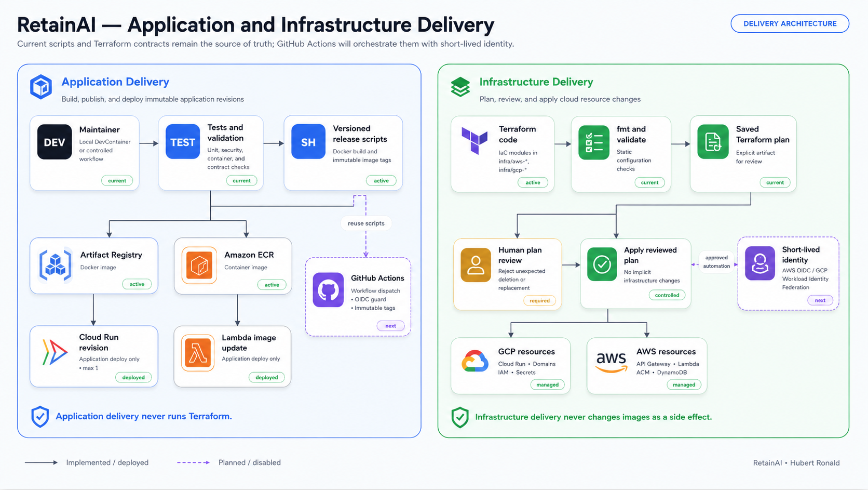
Task: Click the 'RetainAI • Hubert Ronald' footer text
Action: pos(796,463)
